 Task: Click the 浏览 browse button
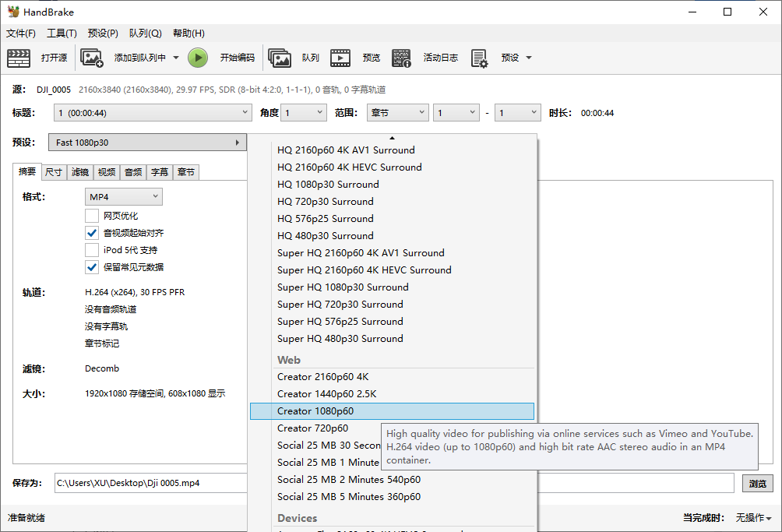click(x=757, y=483)
